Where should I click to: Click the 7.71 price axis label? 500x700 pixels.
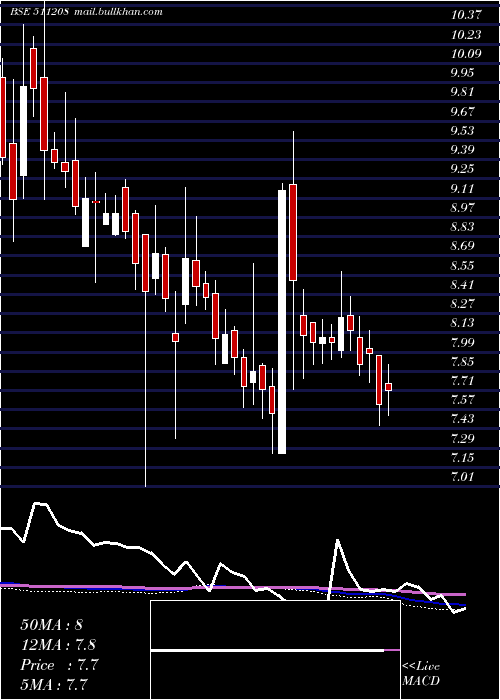460,381
